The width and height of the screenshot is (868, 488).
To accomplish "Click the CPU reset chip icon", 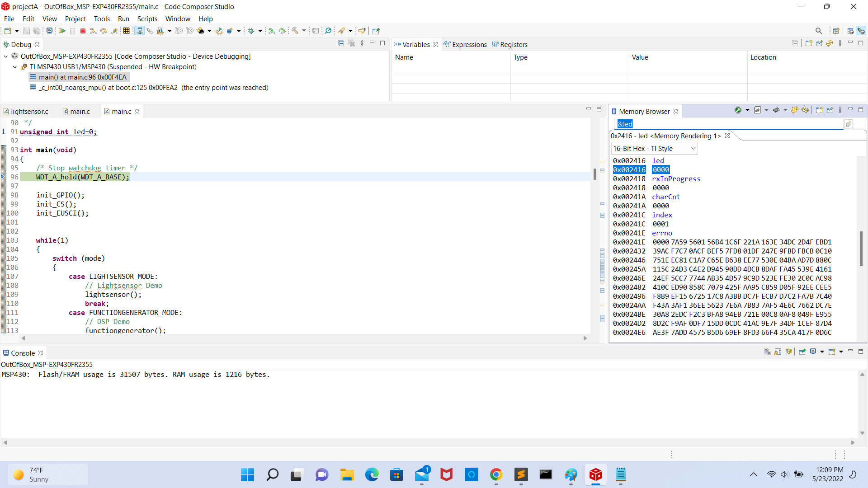I will pos(200,31).
